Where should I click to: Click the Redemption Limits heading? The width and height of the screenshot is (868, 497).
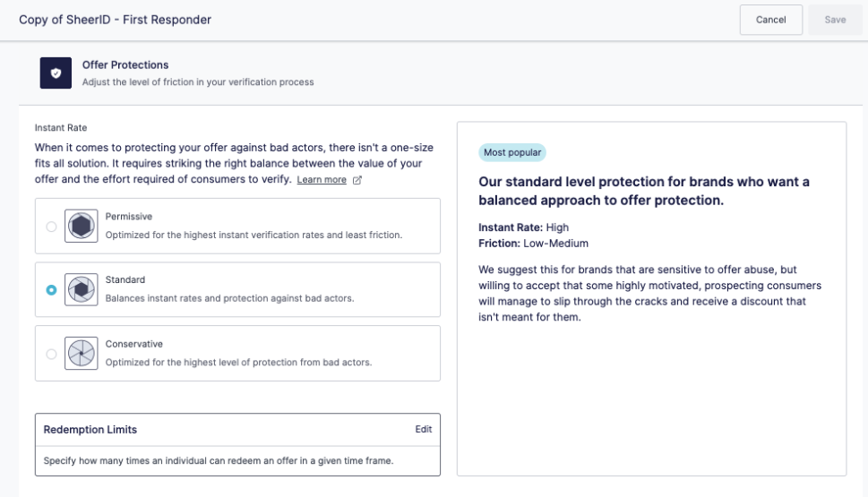90,430
